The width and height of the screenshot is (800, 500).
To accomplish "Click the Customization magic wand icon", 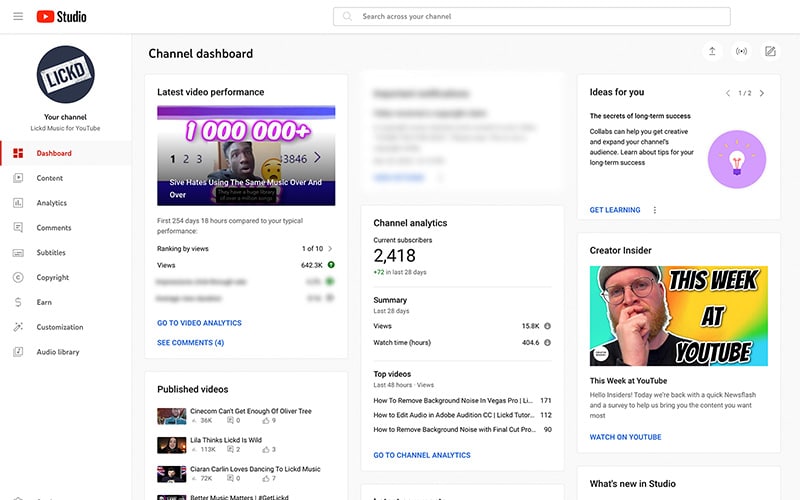I will coord(18,327).
